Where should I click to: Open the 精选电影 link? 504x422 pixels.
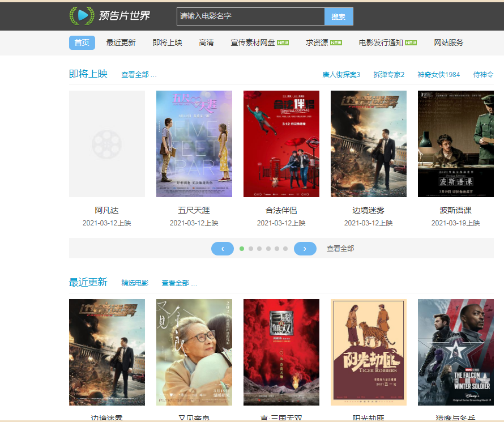(x=135, y=283)
